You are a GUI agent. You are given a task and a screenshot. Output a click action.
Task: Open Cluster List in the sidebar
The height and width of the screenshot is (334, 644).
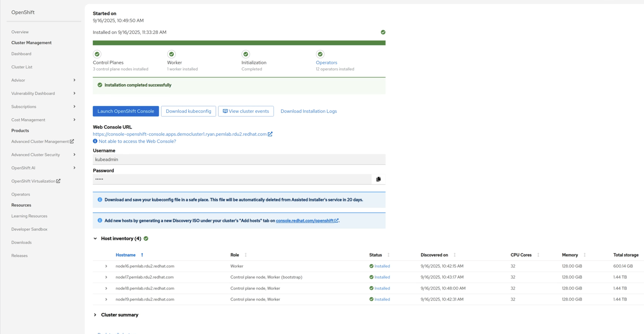22,67
